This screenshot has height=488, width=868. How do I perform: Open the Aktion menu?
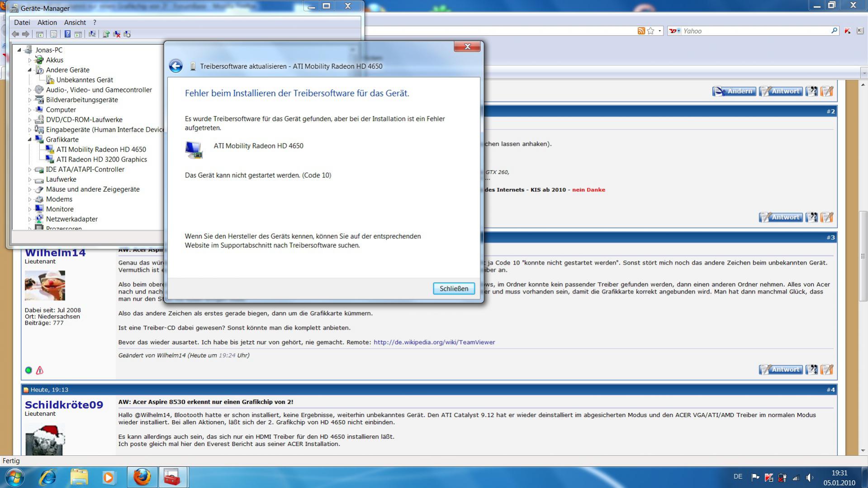(47, 22)
